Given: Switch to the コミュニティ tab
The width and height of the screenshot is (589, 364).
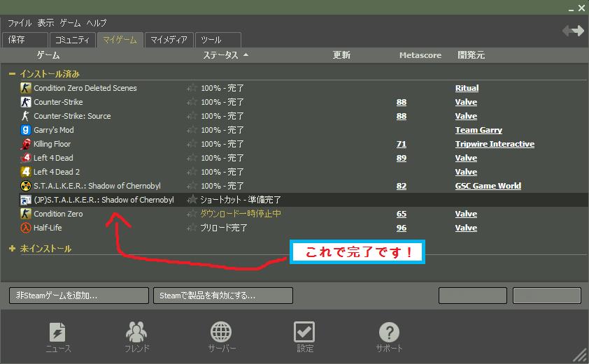Looking at the screenshot, I should 73,40.
